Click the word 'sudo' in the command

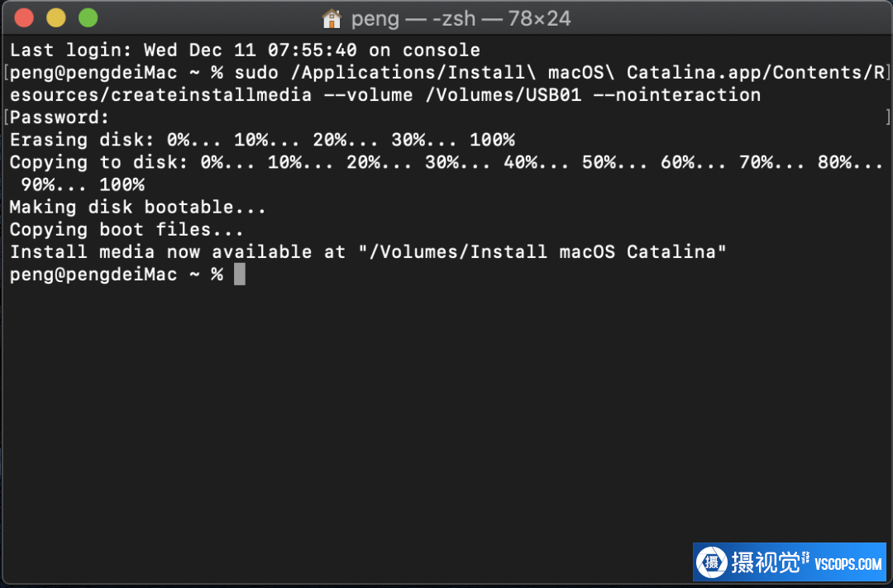pyautogui.click(x=256, y=73)
